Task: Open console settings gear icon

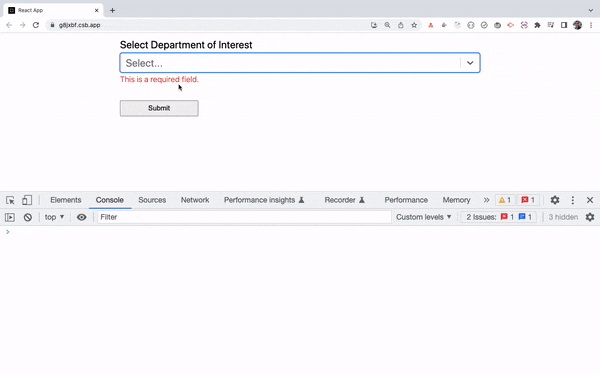Action: pos(590,217)
